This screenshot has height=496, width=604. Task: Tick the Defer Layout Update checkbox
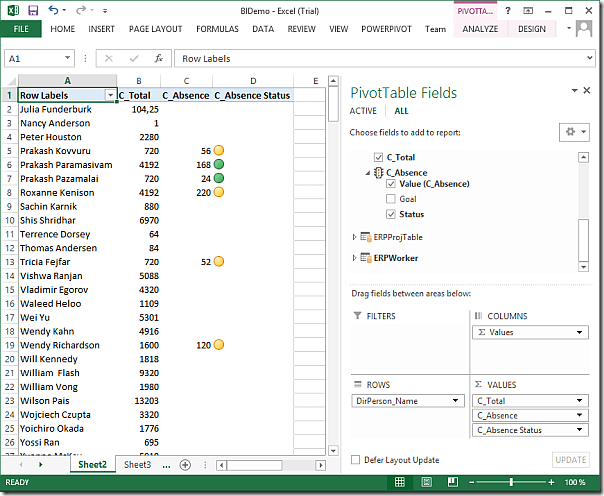point(356,460)
